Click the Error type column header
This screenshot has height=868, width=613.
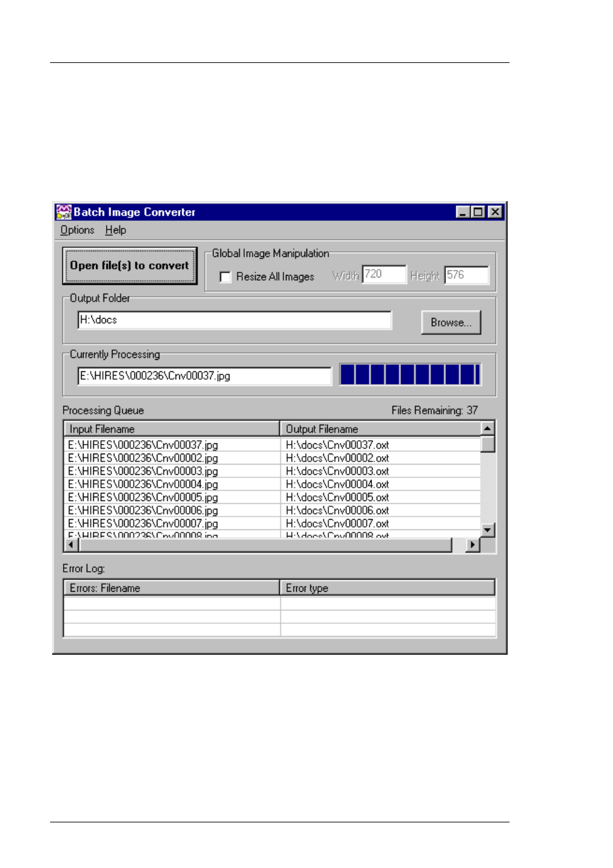tap(387, 588)
